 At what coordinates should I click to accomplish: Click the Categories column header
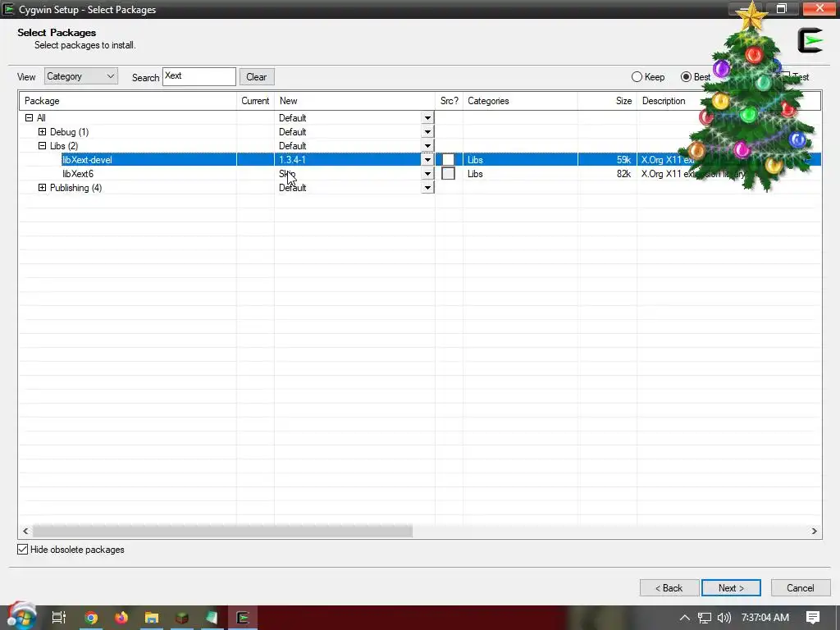[x=520, y=101]
